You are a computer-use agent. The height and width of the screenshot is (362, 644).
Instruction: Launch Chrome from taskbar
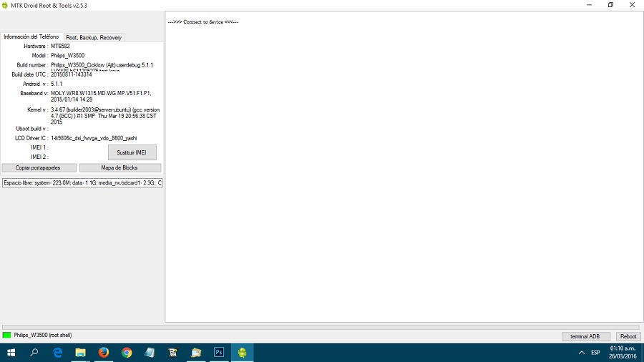coord(127,353)
